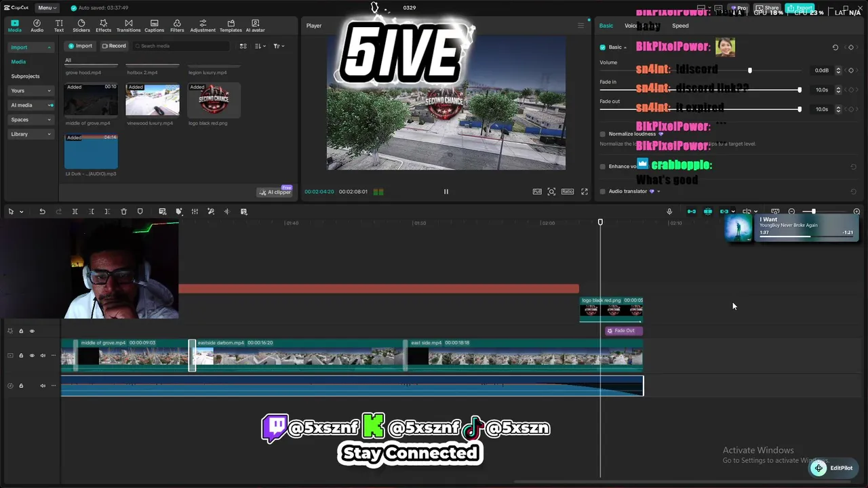Image resolution: width=868 pixels, height=488 pixels.
Task: Toggle the Basic audio checkbox
Action: click(x=602, y=47)
